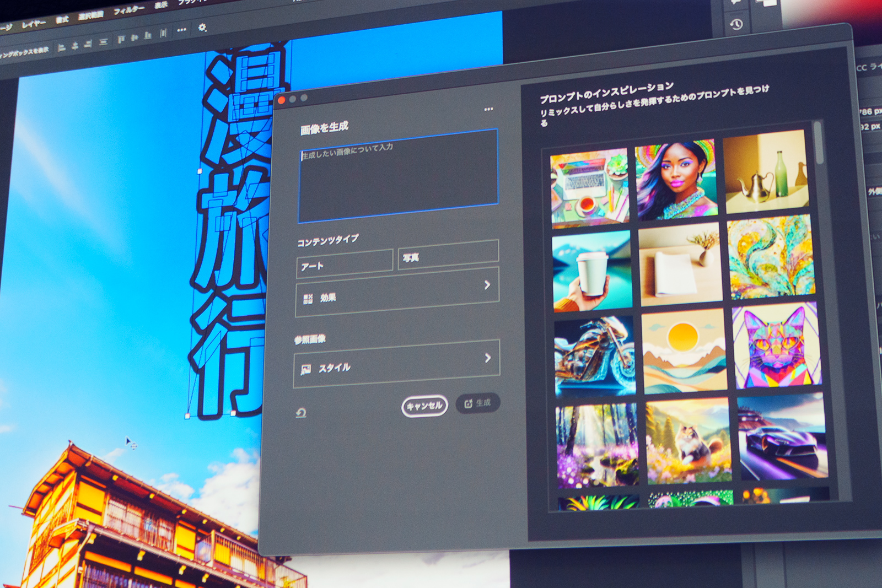Click the 生成 button
The height and width of the screenshot is (588, 882).
(478, 403)
